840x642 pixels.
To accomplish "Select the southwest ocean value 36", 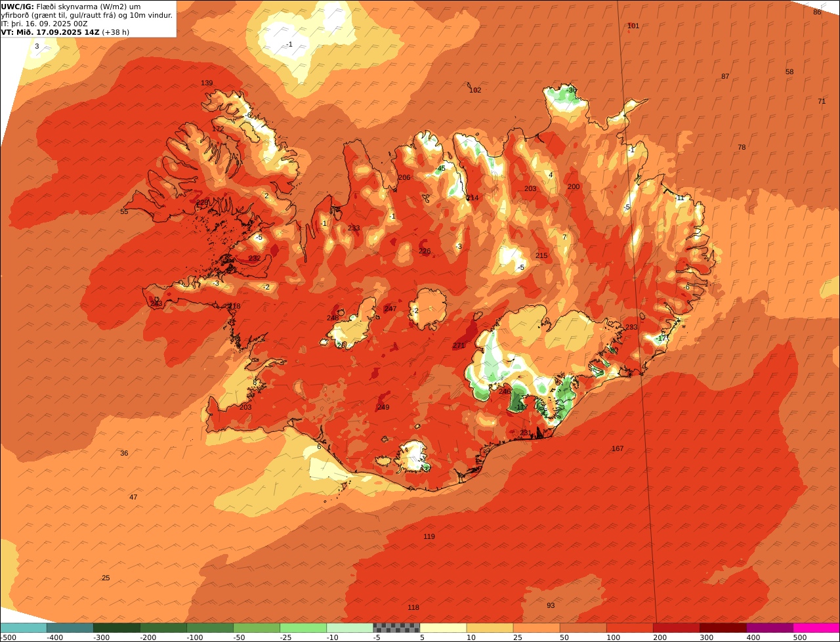I will click(x=124, y=454).
